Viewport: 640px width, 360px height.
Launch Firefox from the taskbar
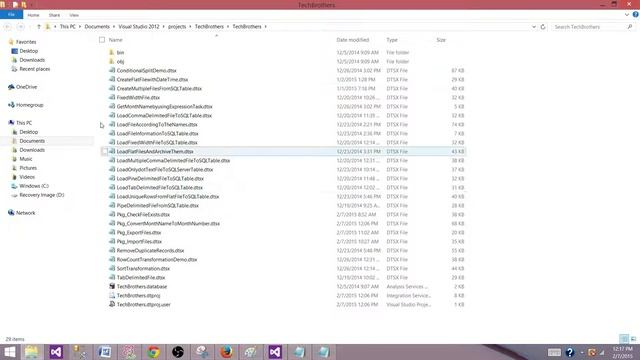[x=226, y=352]
